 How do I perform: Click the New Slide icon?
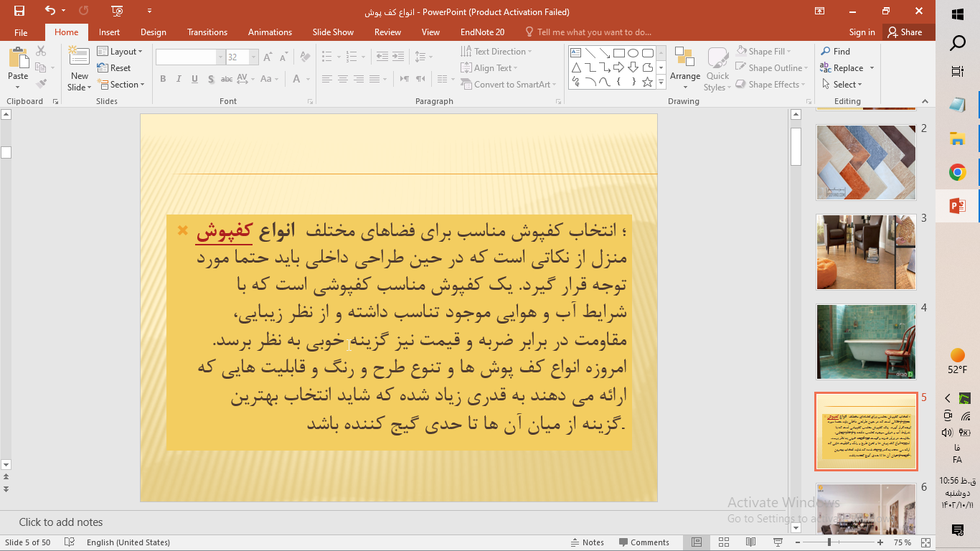click(x=79, y=60)
